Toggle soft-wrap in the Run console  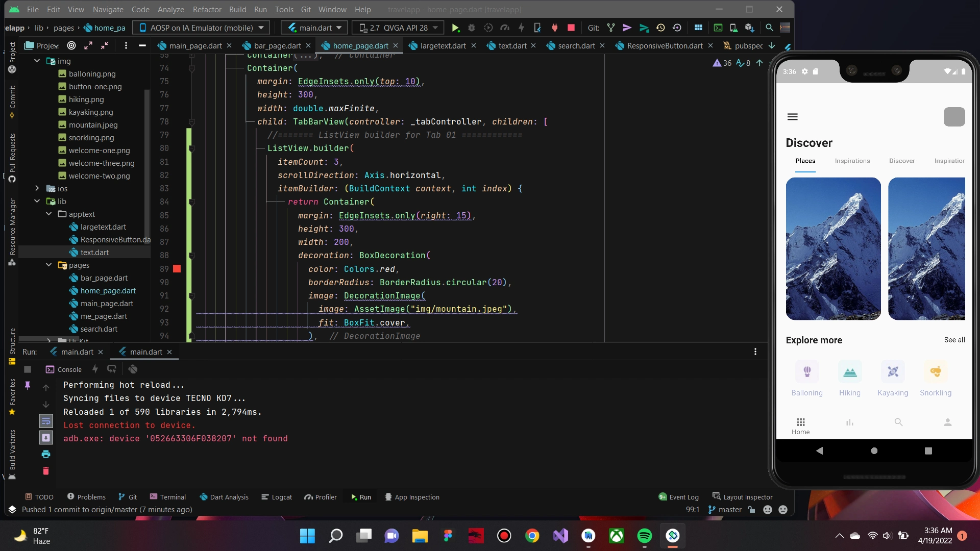46,421
